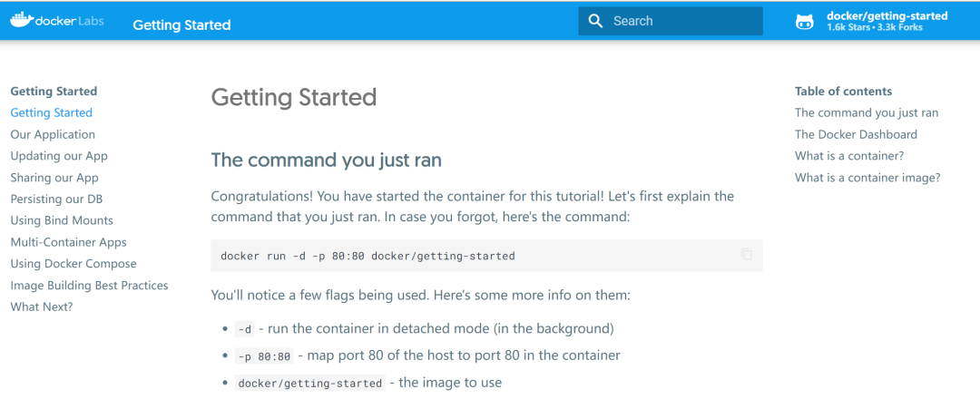This screenshot has height=399, width=980.
Task: Click the docker/getting-started inline code in list
Action: pyautogui.click(x=309, y=383)
